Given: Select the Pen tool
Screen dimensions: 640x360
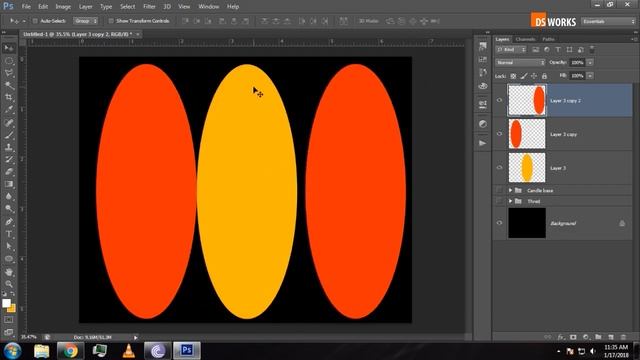Looking at the screenshot, I should tap(9, 222).
